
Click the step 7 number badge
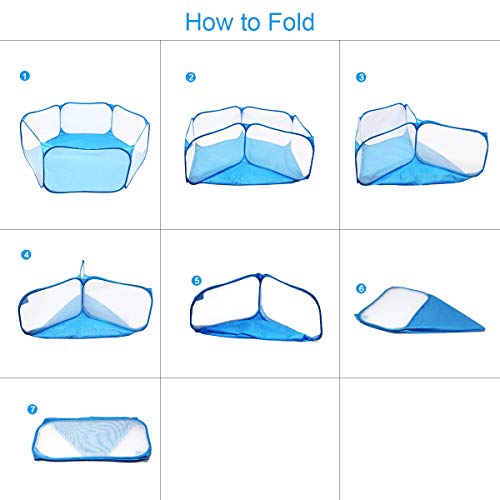click(32, 409)
